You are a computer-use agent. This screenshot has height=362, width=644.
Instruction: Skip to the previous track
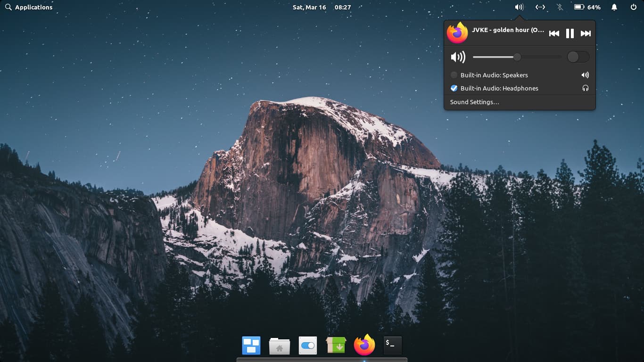[x=554, y=33]
